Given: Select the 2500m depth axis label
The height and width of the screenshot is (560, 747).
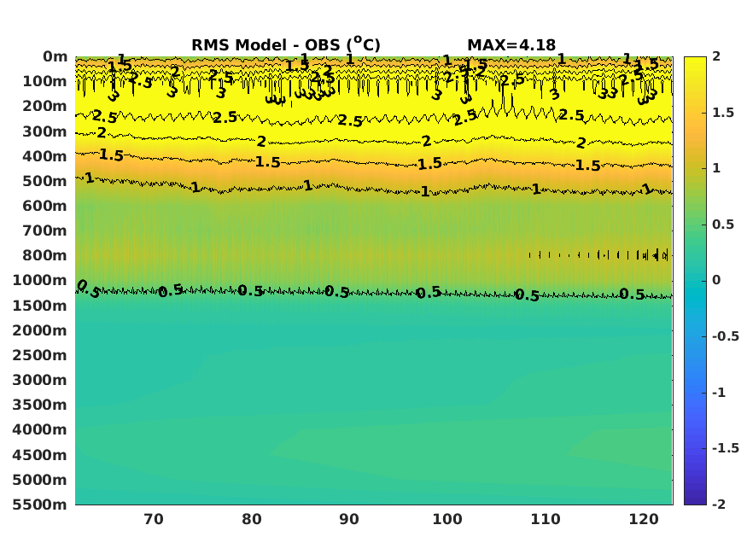Looking at the screenshot, I should coord(40,355).
